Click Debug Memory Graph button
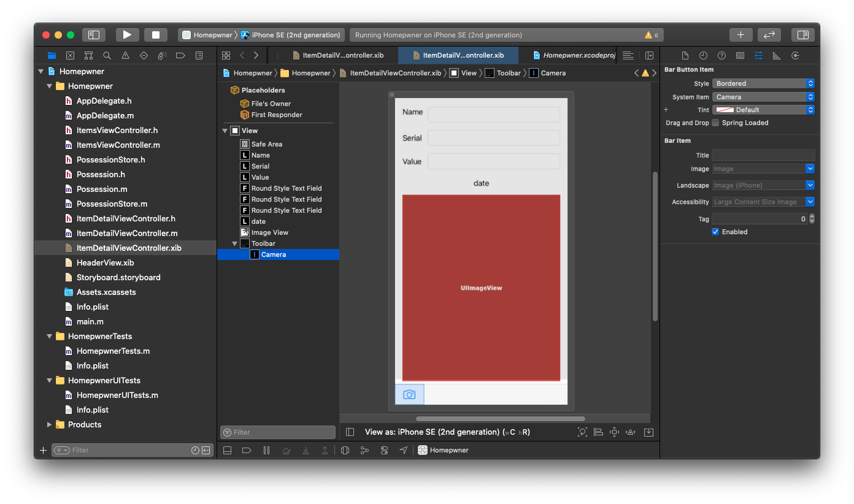 [x=364, y=450]
